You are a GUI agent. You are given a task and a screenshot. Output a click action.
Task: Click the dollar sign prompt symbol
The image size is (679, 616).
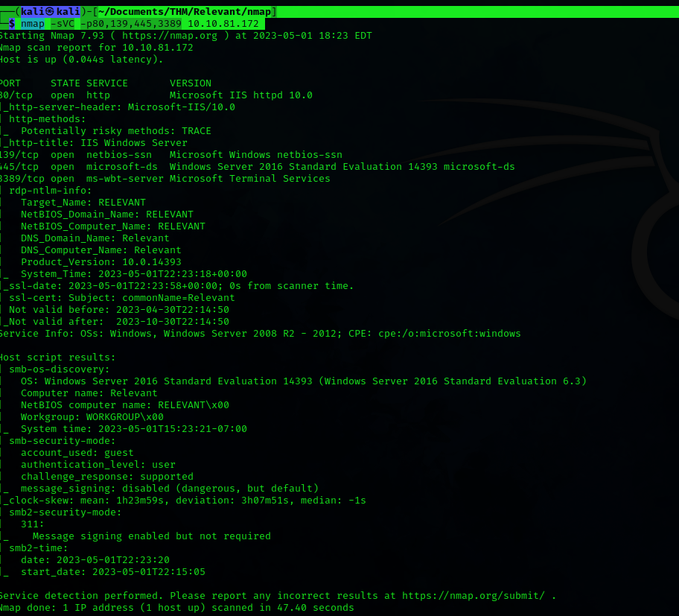coord(12,24)
